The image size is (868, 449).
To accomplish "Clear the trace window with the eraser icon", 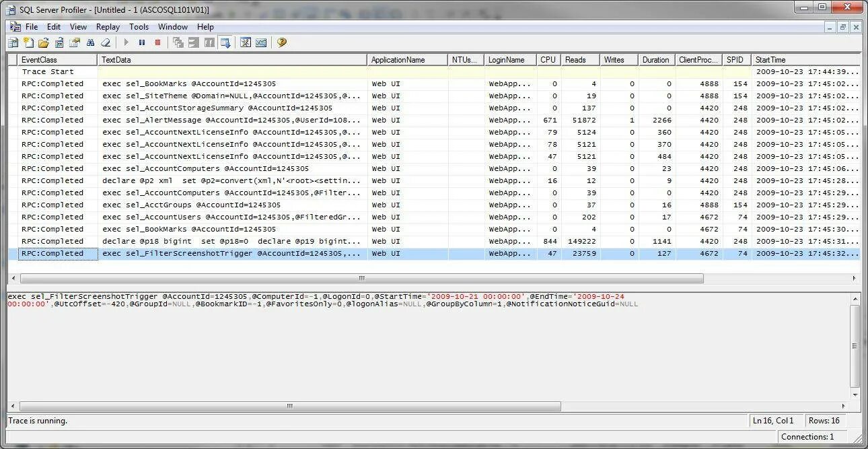I will tap(106, 42).
